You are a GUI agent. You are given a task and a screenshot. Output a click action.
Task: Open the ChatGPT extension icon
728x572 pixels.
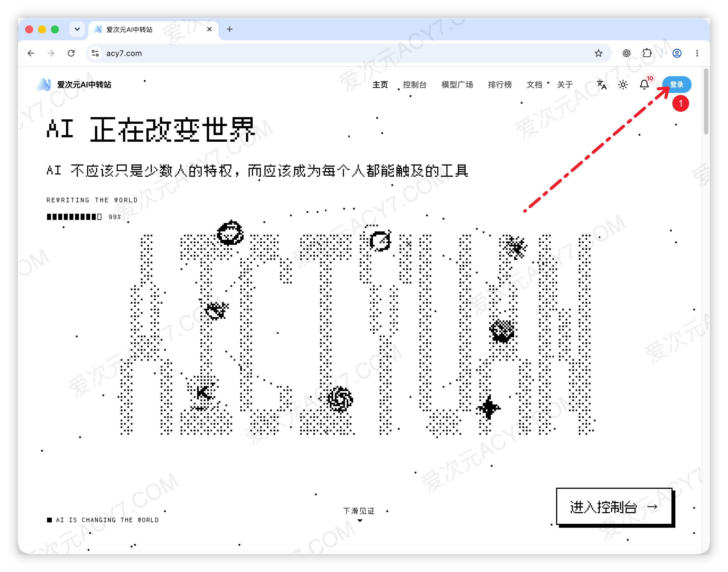pyautogui.click(x=627, y=53)
